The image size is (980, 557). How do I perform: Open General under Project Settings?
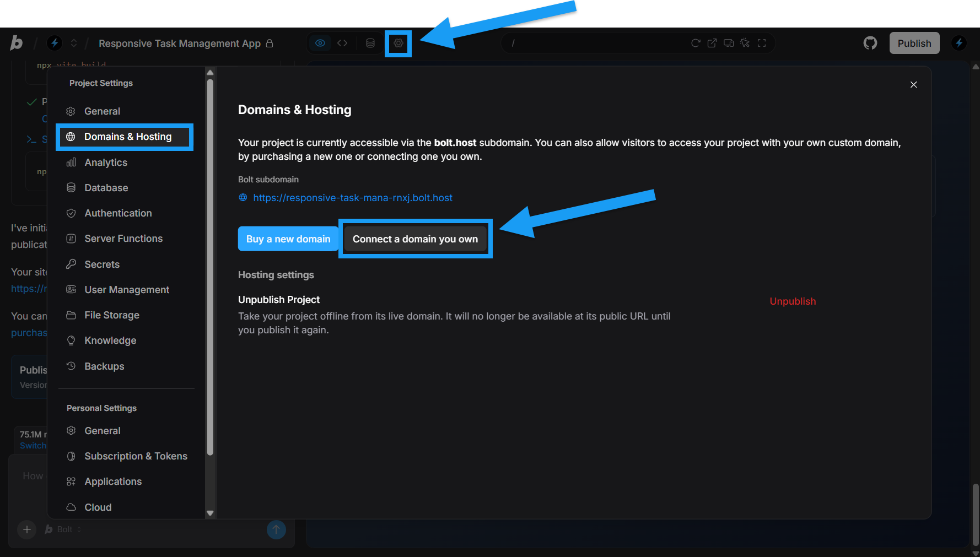click(126, 111)
